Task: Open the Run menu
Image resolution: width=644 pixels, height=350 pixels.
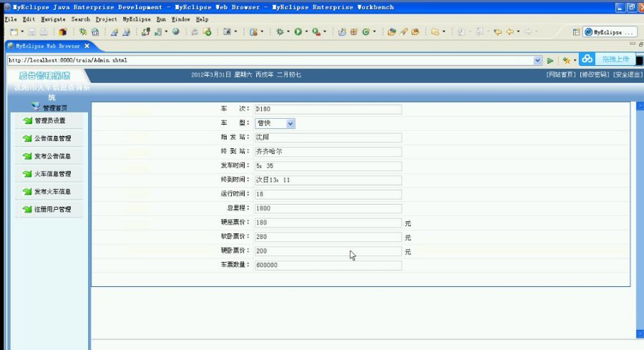Action: click(161, 19)
